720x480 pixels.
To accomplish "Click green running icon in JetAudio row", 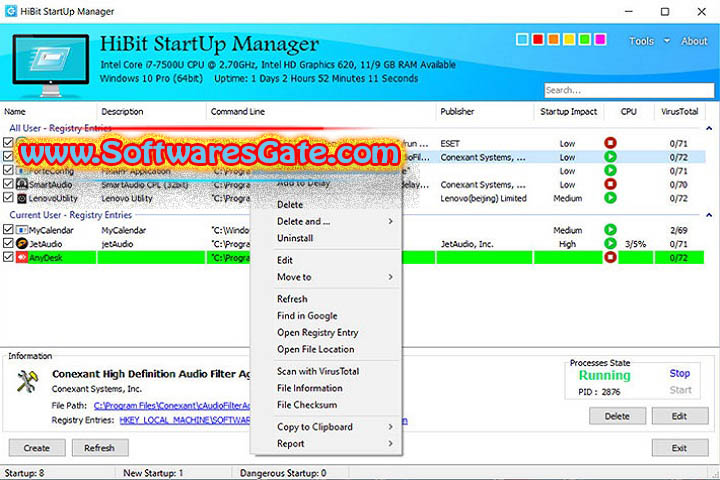I will click(610, 243).
